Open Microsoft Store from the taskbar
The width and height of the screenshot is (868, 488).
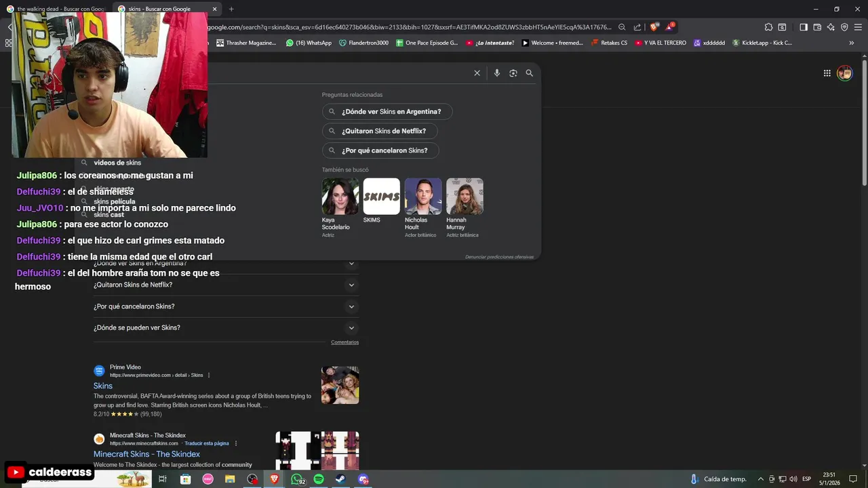tap(186, 479)
